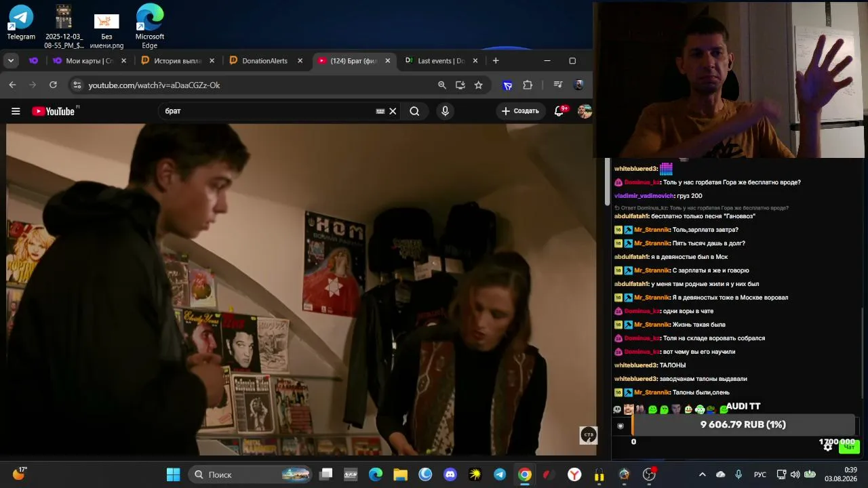This screenshot has height=488, width=868.
Task: Click the 'Создать' create button
Action: [520, 111]
